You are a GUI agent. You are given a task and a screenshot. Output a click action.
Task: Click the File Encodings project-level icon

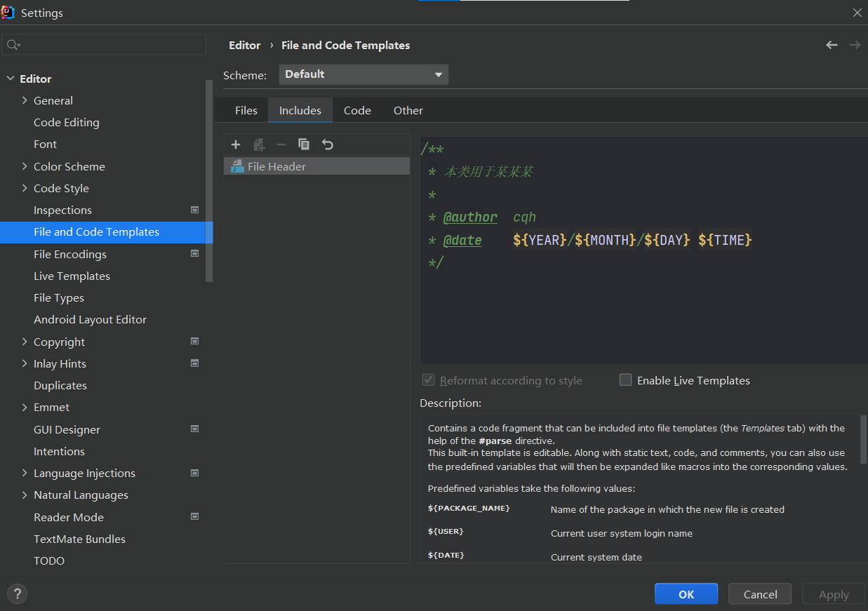pyautogui.click(x=195, y=254)
